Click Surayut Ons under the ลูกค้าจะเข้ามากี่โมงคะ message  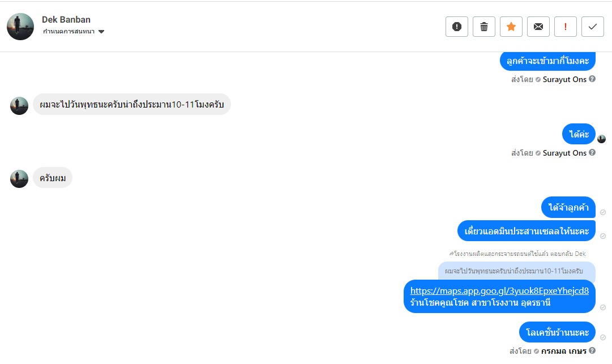pos(564,79)
